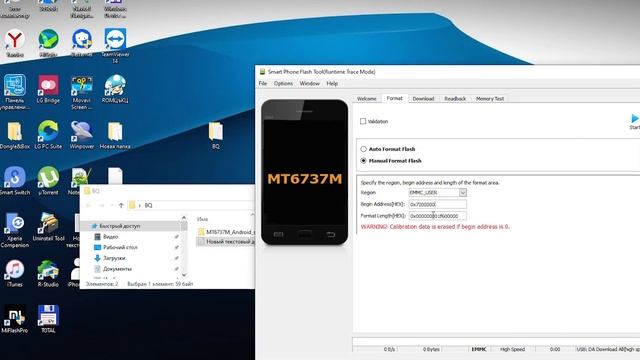Select the Новая папка folder on desktop

[115, 135]
